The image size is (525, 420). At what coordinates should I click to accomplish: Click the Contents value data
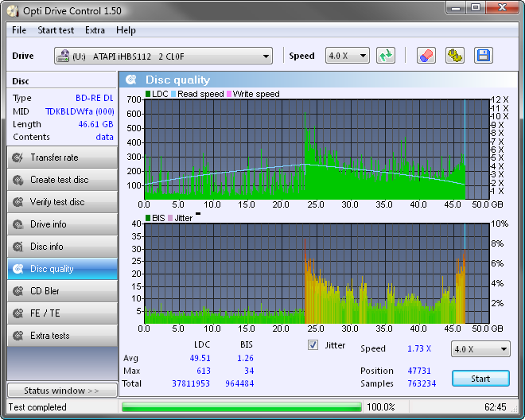(104, 137)
